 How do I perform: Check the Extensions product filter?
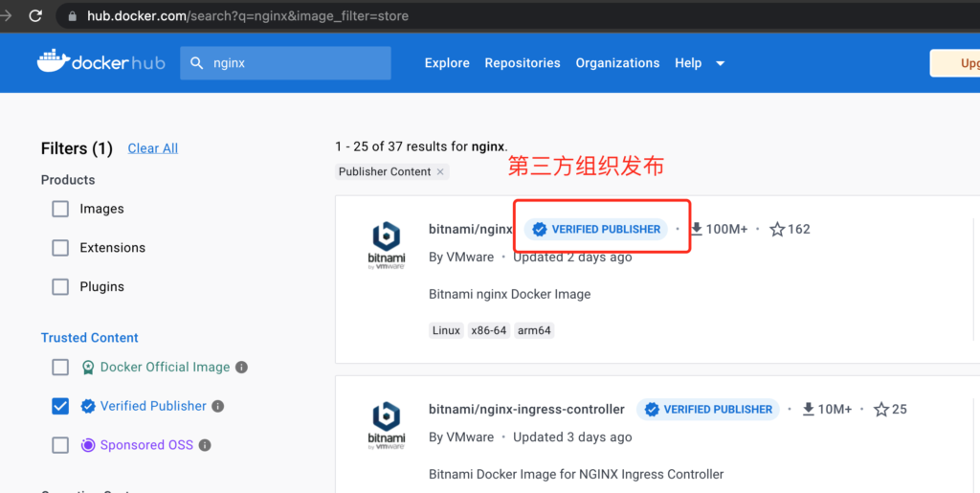click(x=60, y=247)
